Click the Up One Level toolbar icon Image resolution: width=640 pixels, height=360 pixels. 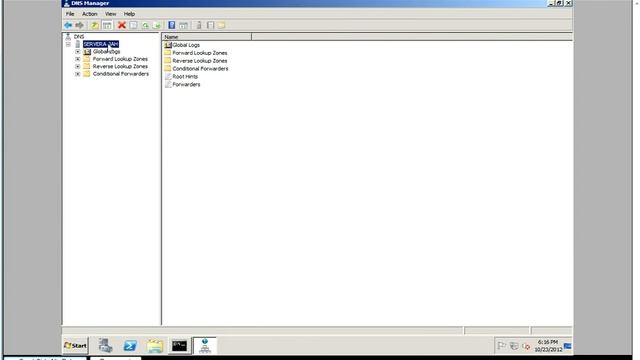95,25
